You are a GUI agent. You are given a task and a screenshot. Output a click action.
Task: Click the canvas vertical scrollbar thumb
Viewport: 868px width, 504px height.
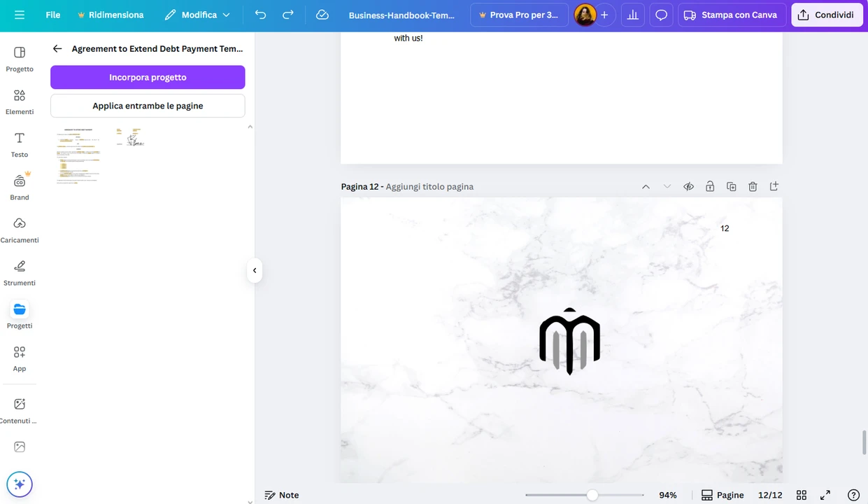[x=864, y=442]
